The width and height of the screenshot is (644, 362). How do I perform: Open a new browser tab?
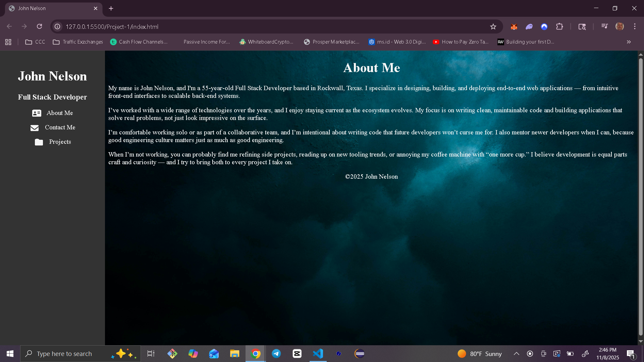point(111,8)
